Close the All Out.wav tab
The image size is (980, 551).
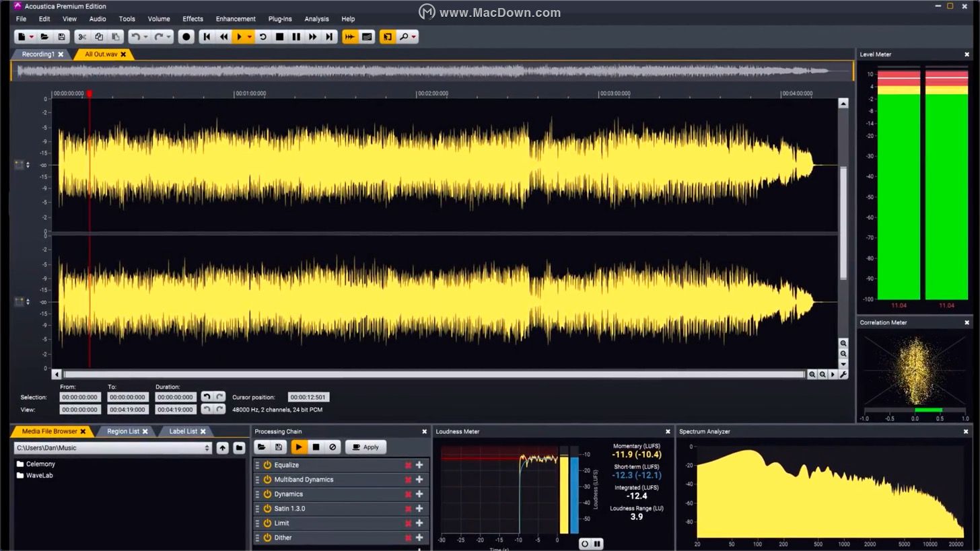coord(123,54)
